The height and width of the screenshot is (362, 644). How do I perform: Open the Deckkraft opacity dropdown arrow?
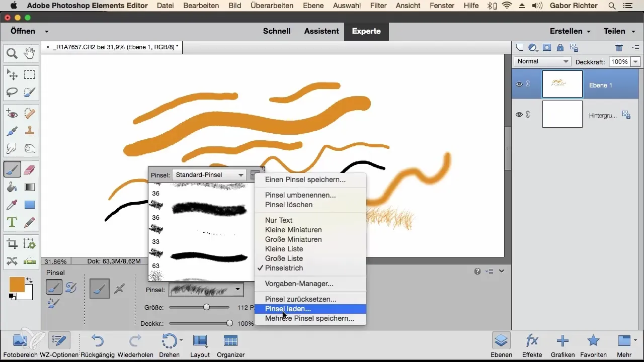point(635,61)
